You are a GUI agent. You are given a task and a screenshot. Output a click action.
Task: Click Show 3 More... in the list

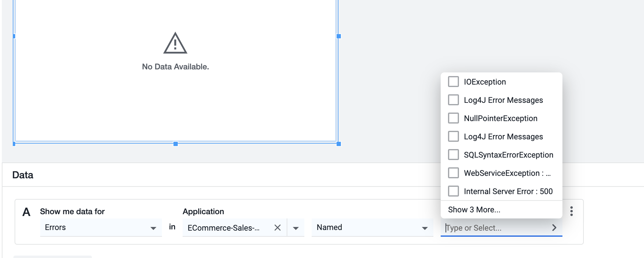[474, 210]
